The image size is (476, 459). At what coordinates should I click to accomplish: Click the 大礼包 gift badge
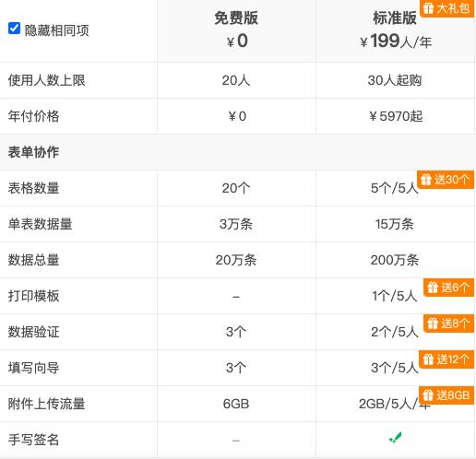pos(446,8)
